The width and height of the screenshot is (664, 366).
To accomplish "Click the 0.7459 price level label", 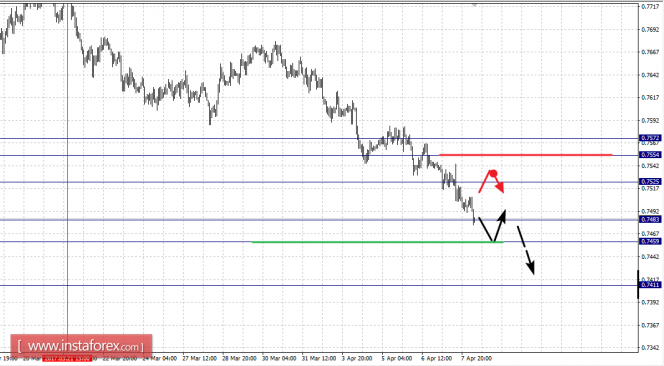I will 650,241.
